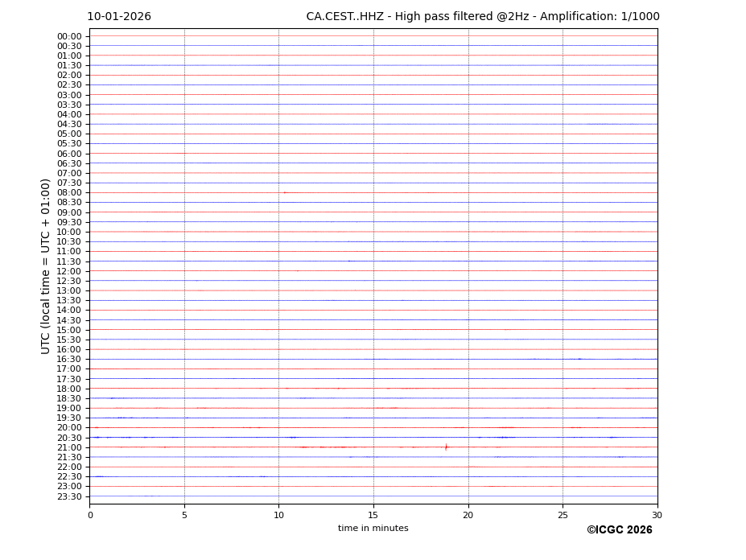Click the x-axis tick label 30
This screenshot has height=560, width=746.
coord(657,515)
